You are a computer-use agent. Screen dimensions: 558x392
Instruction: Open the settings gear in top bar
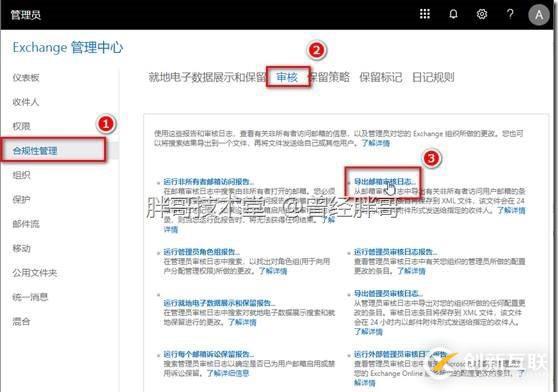(481, 14)
